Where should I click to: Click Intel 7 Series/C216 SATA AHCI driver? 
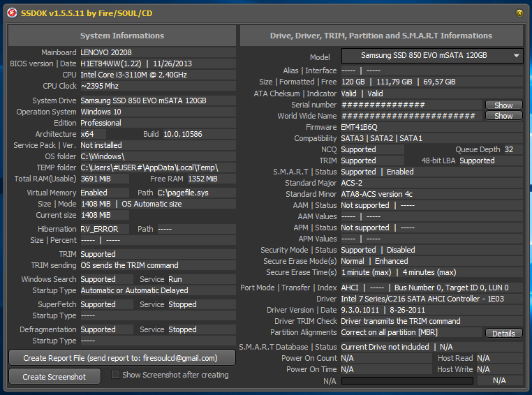coord(422,299)
